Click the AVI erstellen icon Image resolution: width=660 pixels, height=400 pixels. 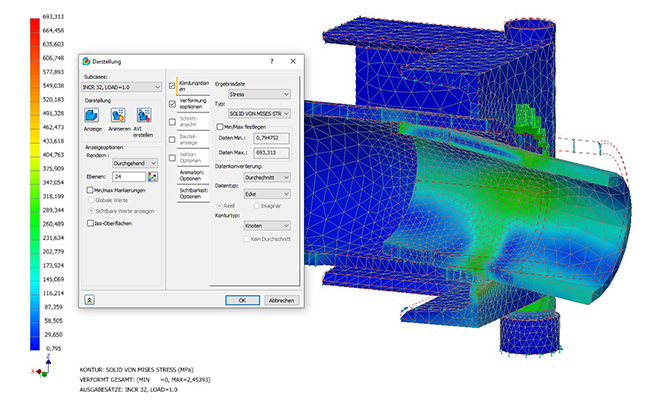143,116
